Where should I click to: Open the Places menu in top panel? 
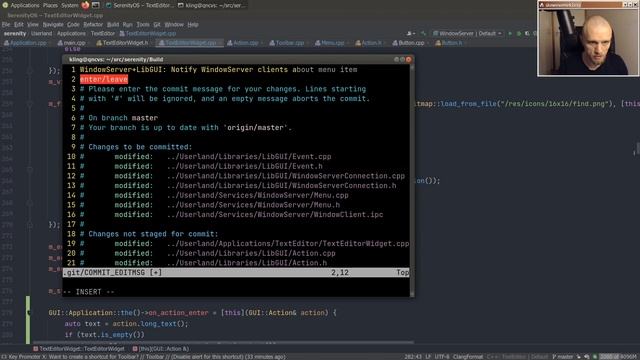(x=50, y=5)
